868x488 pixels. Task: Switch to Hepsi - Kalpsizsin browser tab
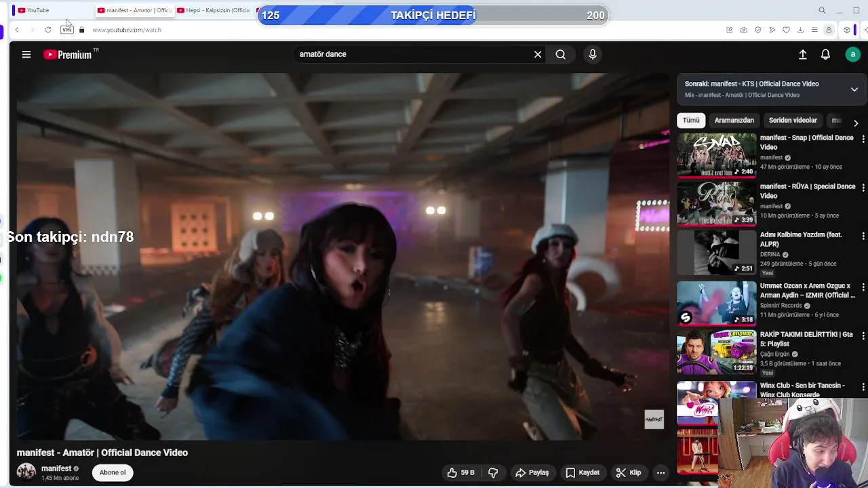coord(213,10)
